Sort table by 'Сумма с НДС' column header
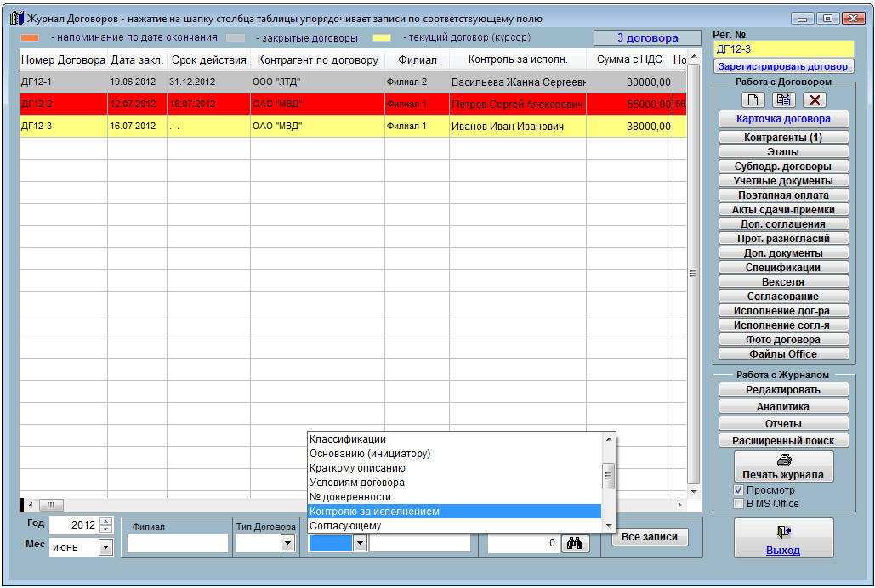Viewport: 875px width, 588px height. 628,60
